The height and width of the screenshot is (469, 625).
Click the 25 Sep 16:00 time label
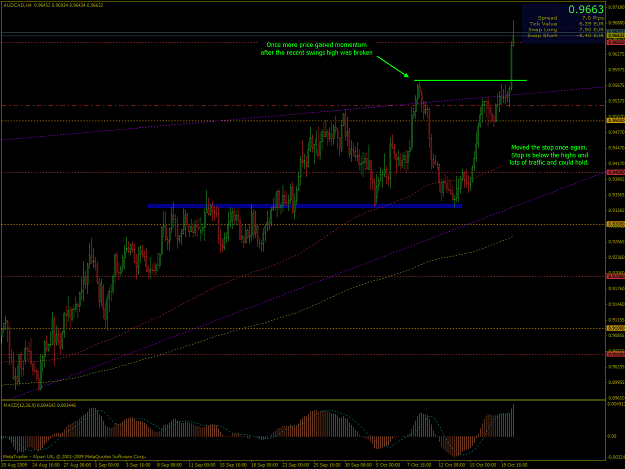[326, 465]
